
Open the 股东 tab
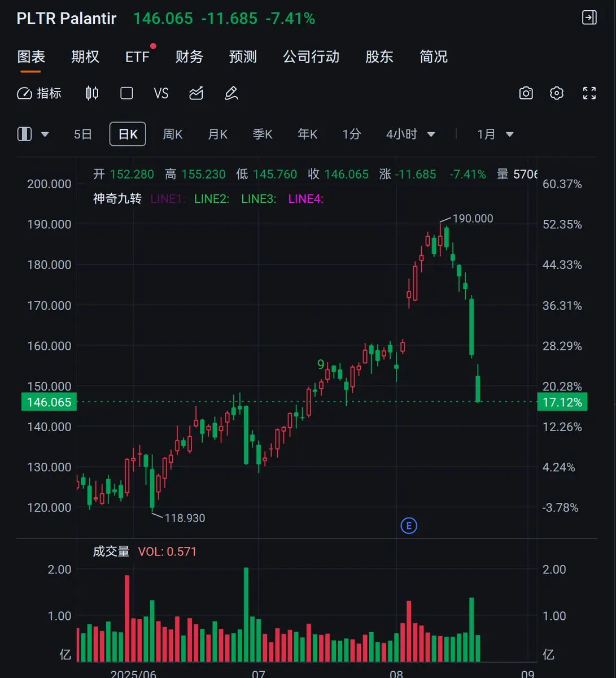[x=379, y=56]
